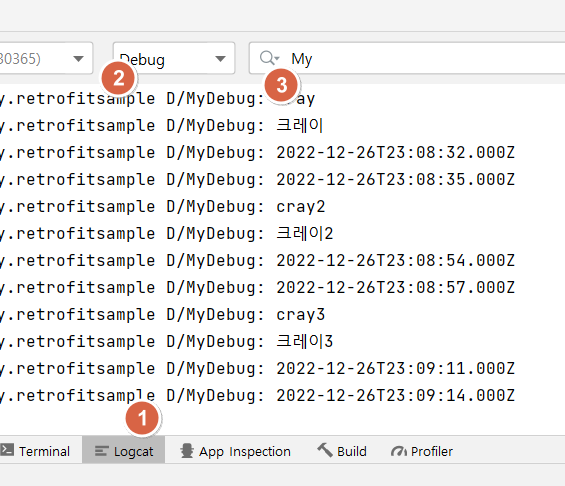Click the Build hammer icon
Image resolution: width=565 pixels, height=486 pixels.
coord(325,450)
